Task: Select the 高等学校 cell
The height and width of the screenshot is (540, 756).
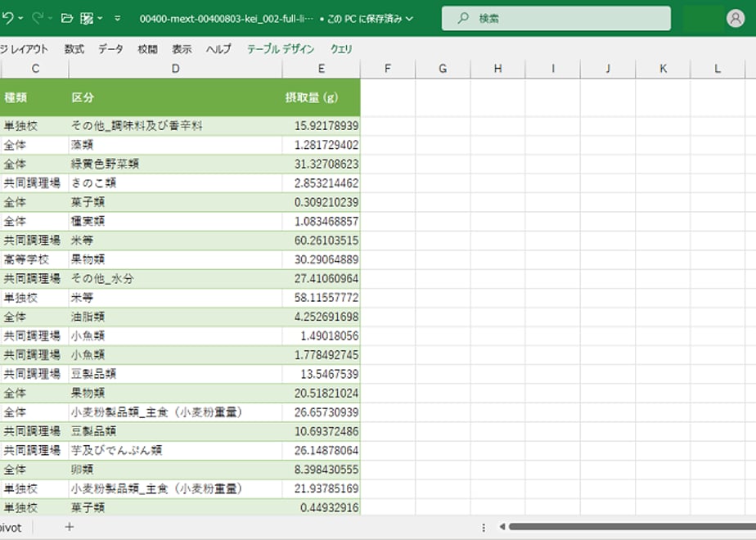Action: tap(34, 259)
